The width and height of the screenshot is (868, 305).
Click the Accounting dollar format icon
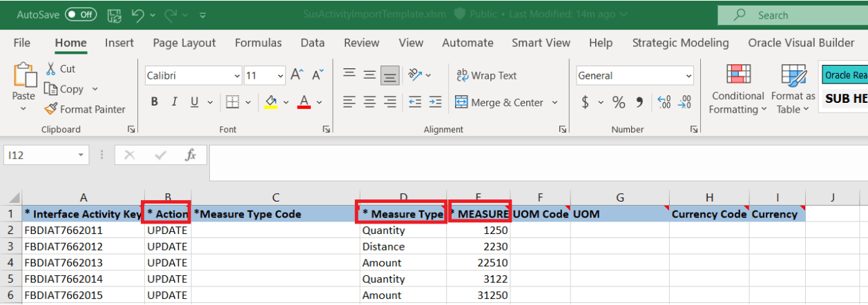click(586, 102)
